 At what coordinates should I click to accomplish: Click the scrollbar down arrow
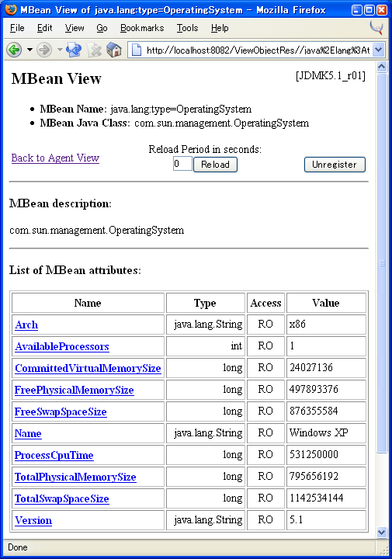(382, 533)
